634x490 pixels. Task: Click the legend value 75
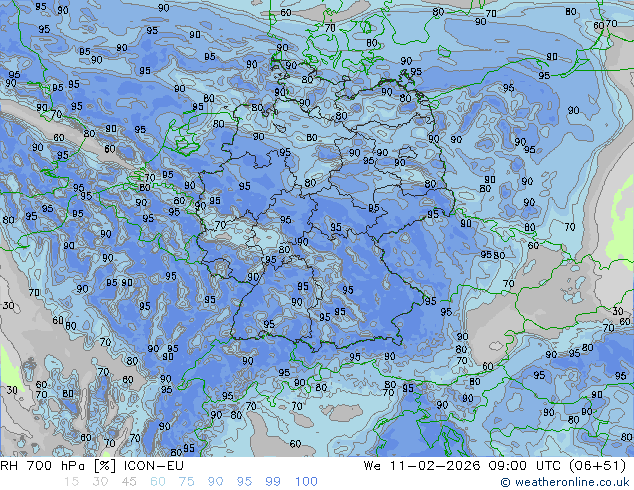186,482
